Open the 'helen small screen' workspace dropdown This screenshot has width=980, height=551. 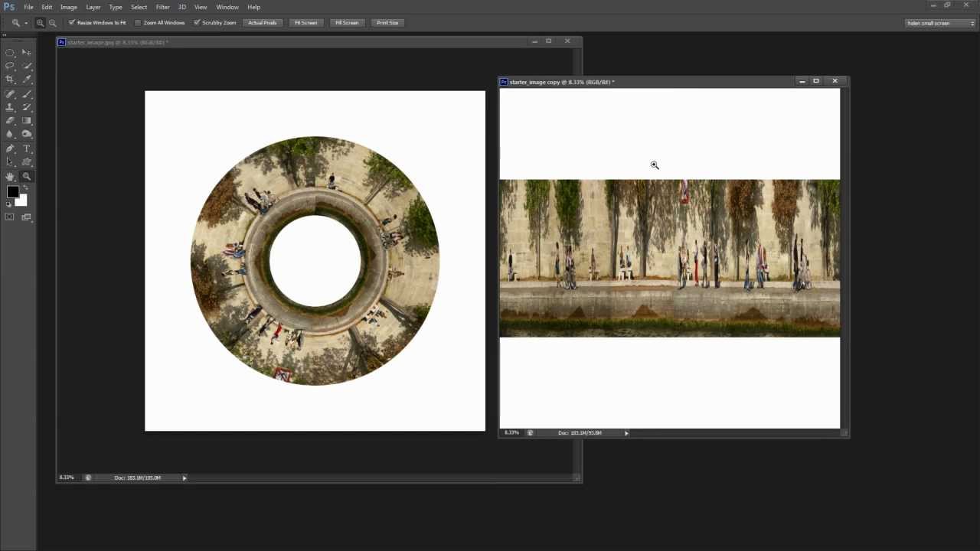[940, 23]
